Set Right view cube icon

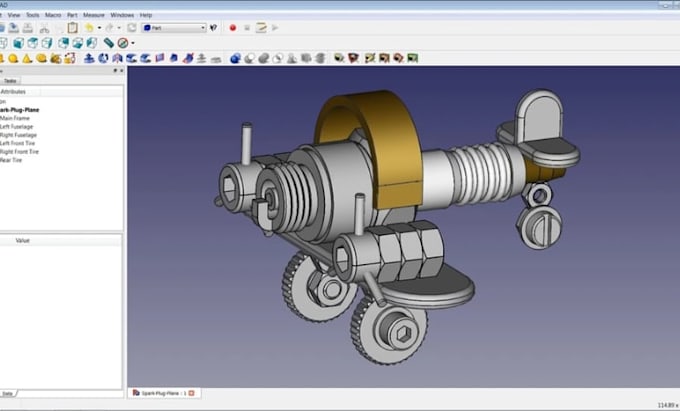[47, 43]
